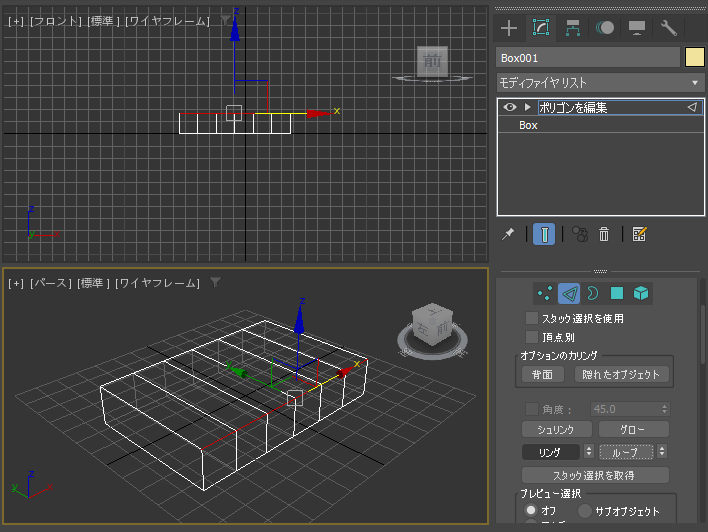Viewport: 708px width, 532px height.
Task: Click front viewport gizmo X axis arrow
Action: coord(319,113)
